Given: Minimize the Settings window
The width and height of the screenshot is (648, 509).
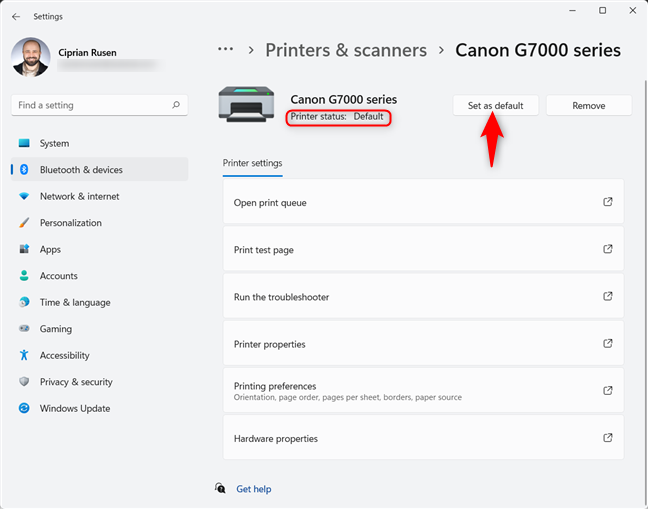Looking at the screenshot, I should [572, 10].
